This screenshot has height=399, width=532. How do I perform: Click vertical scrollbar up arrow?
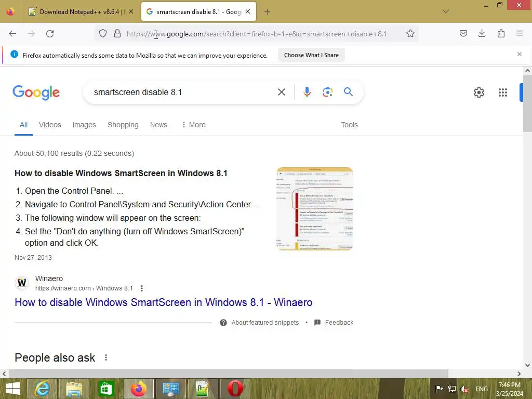tap(527, 71)
